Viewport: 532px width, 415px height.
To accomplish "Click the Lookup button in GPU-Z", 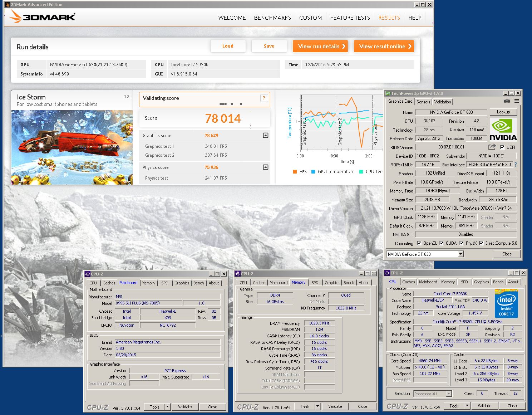I will tap(503, 112).
